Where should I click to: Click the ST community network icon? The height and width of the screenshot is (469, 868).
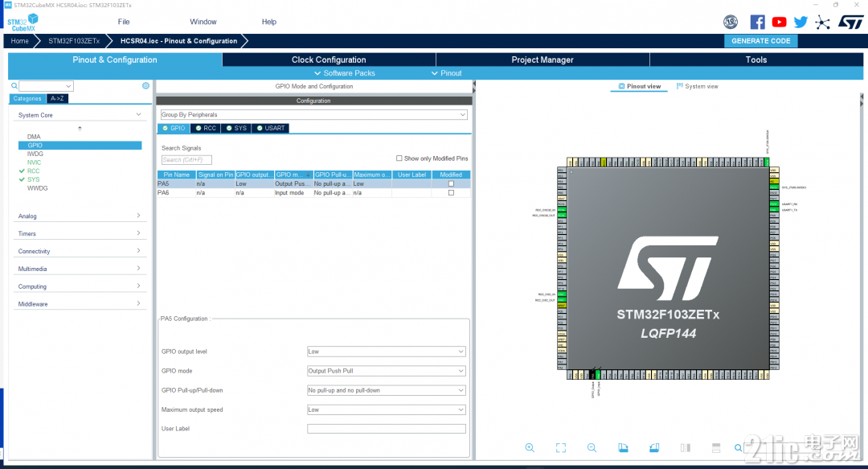[823, 23]
